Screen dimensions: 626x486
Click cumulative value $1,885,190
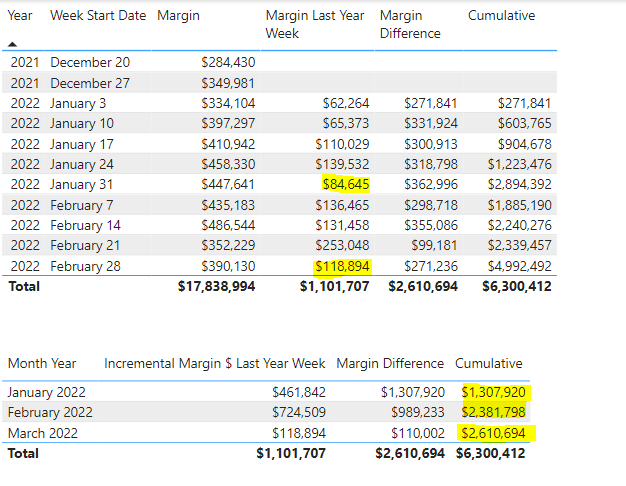click(x=519, y=205)
